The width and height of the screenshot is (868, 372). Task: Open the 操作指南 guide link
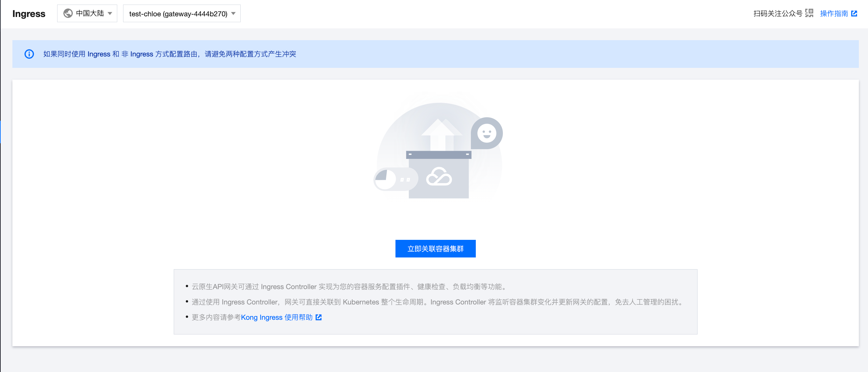[834, 13]
